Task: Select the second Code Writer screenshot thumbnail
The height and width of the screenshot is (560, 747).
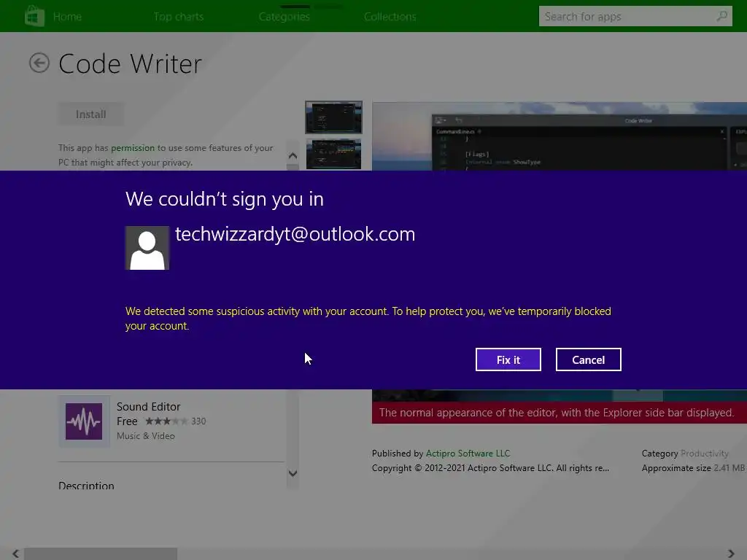Action: (x=333, y=155)
